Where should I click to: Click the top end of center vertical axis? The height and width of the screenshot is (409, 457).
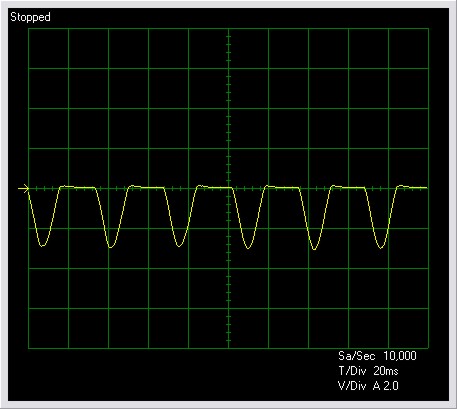click(x=228, y=30)
